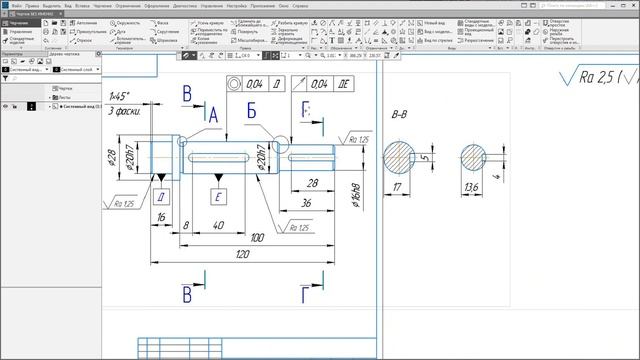This screenshot has width=640, height=360.
Task: Choose the Зеркально отразить tool
Action: (x=285, y=32)
